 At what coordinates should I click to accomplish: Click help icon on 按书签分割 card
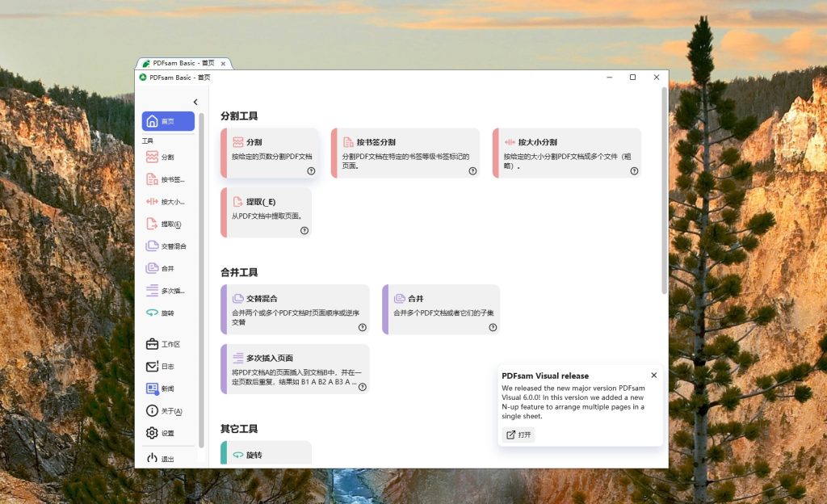[472, 170]
